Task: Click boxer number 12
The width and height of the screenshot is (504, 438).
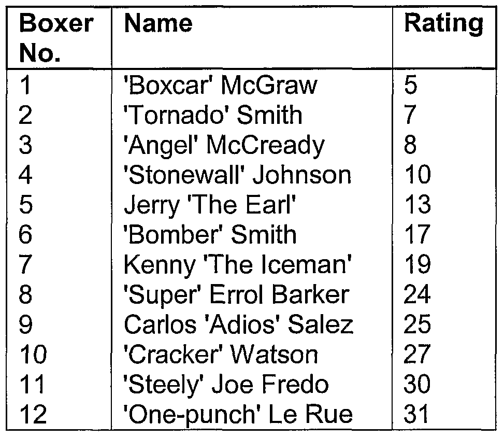Action: tap(33, 415)
